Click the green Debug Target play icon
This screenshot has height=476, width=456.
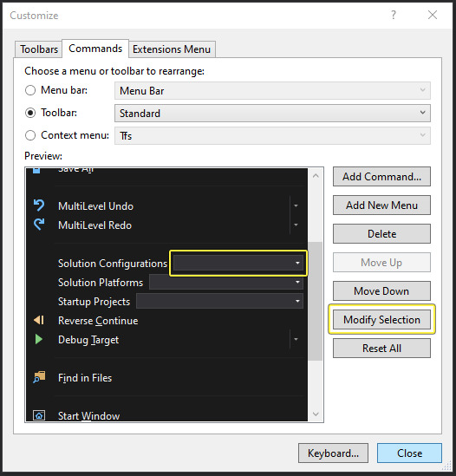pyautogui.click(x=38, y=339)
